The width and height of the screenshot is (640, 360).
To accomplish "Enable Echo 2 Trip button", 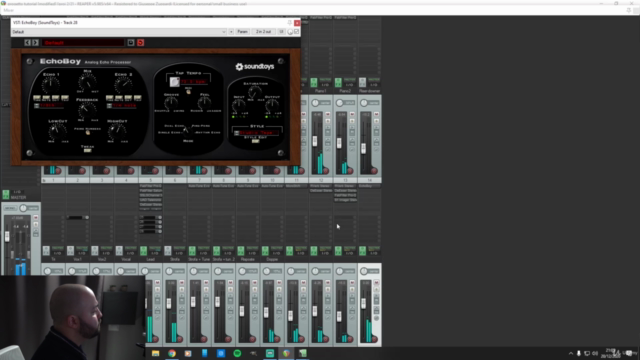I will [x=138, y=98].
